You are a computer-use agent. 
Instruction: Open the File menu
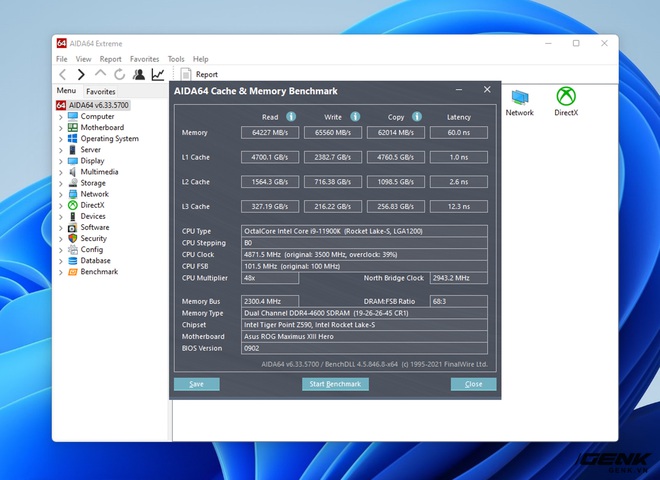(x=61, y=59)
